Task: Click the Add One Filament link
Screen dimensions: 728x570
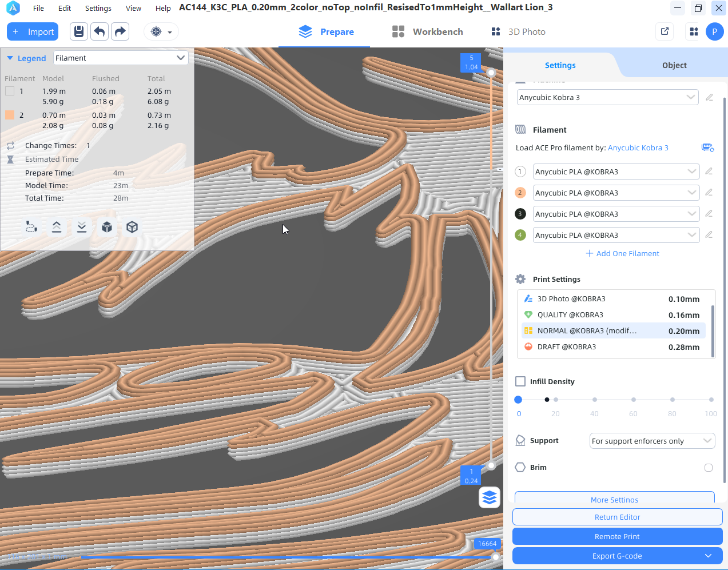Action: 622,253
